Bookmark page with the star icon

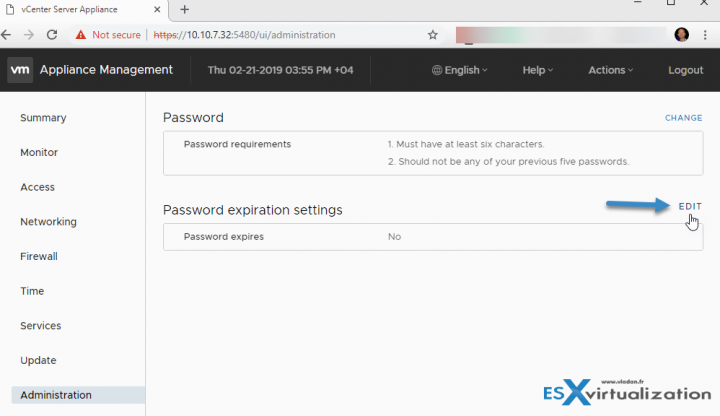(x=433, y=35)
